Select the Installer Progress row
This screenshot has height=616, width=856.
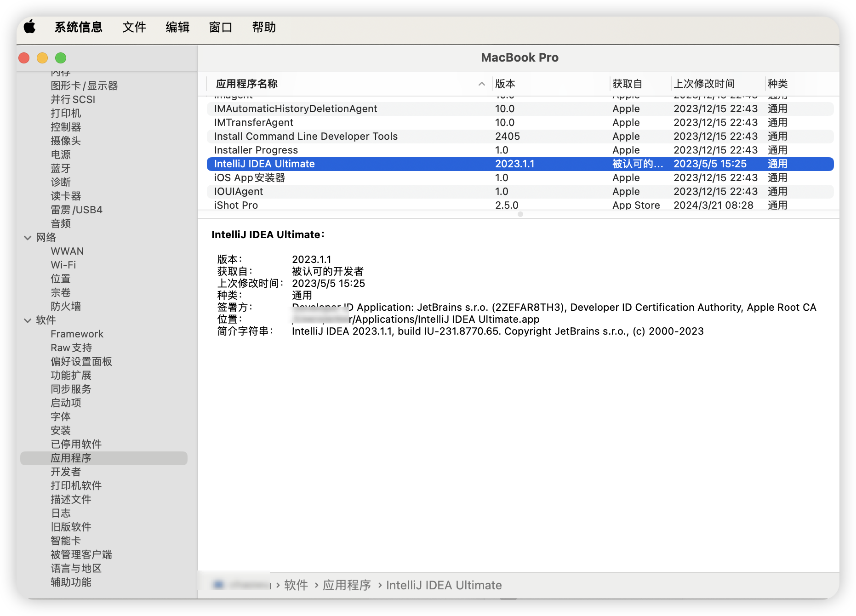coord(520,150)
